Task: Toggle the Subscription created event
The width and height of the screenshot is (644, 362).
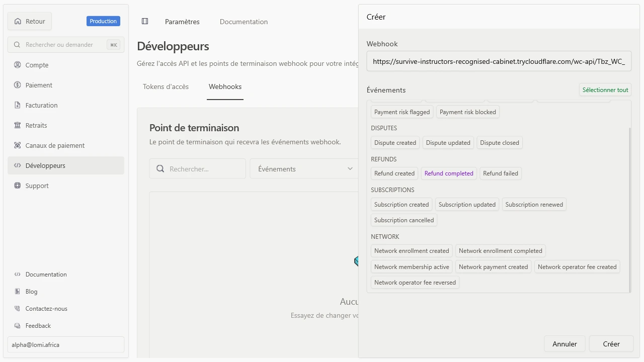Action: [401, 205]
